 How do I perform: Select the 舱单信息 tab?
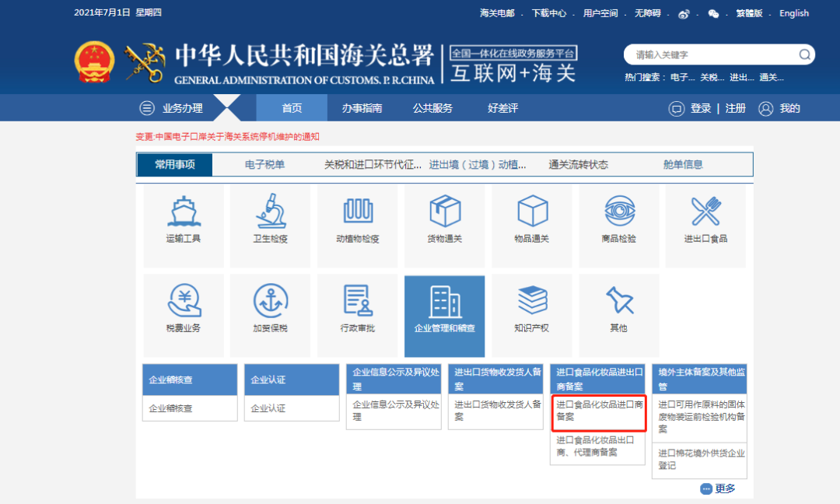pos(683,164)
